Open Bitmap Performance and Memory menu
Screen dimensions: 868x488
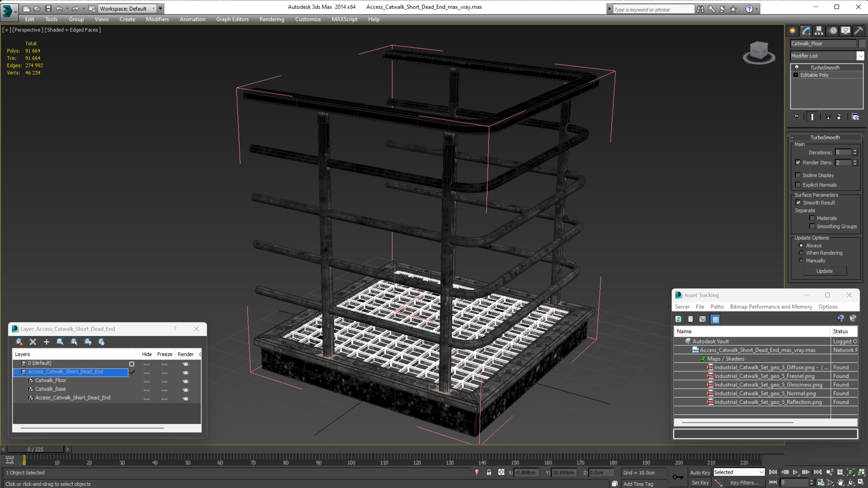click(771, 306)
